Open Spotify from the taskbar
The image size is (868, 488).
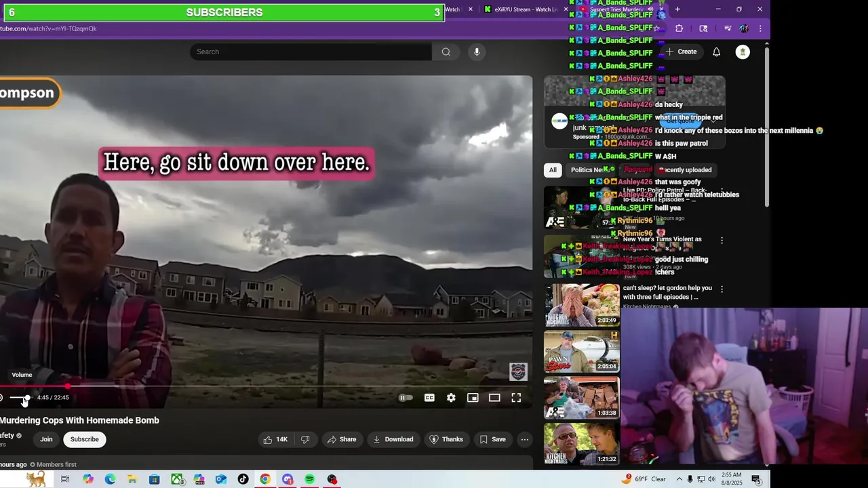(309, 479)
